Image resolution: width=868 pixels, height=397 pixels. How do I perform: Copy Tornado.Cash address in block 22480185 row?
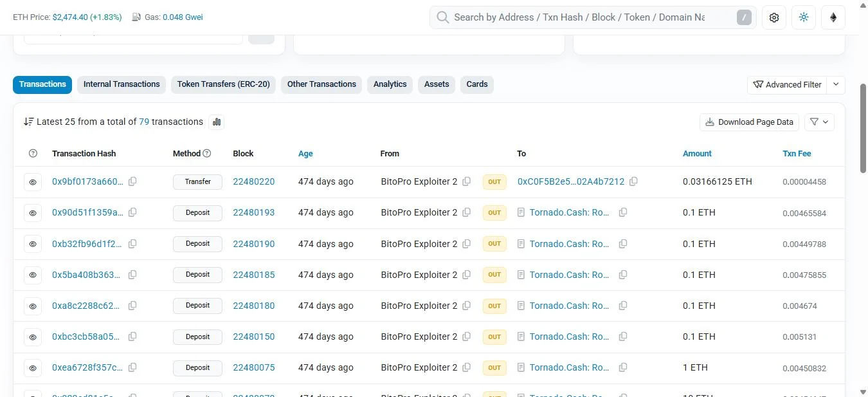[x=623, y=275]
